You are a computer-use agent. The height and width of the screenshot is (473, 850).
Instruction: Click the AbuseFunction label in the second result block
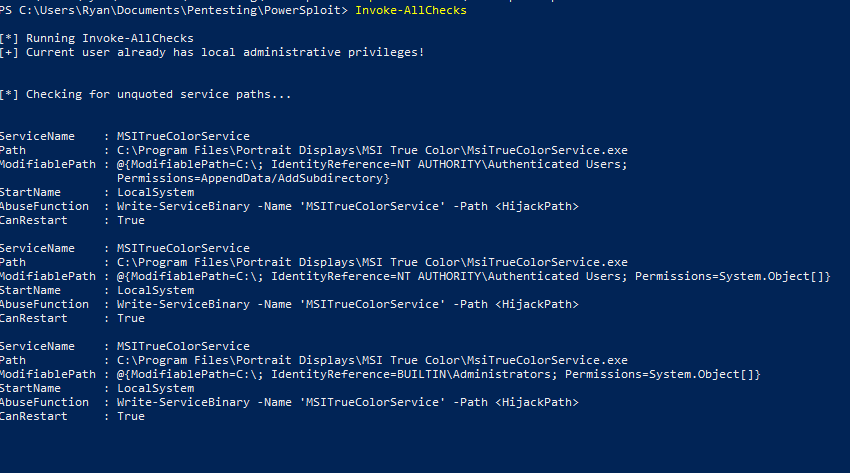[44, 304]
